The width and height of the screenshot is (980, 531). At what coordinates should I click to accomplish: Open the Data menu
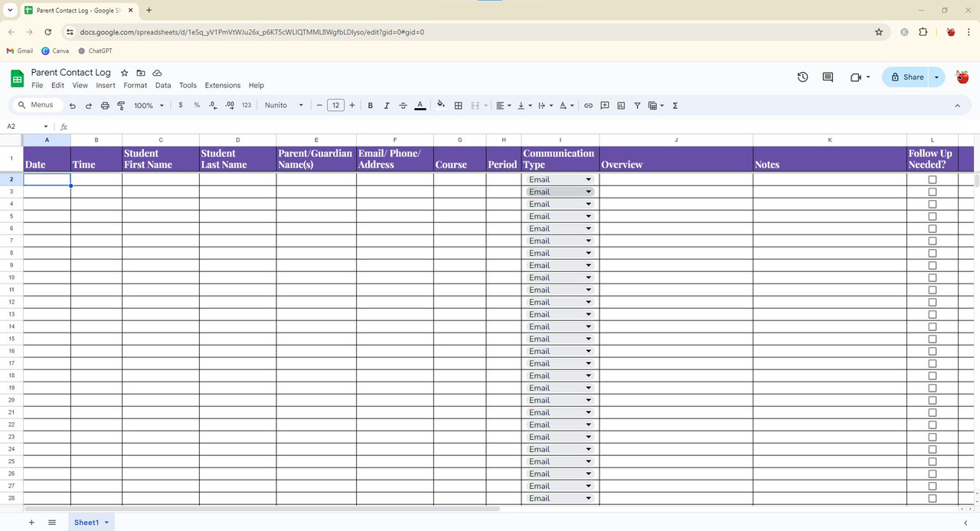(162, 85)
